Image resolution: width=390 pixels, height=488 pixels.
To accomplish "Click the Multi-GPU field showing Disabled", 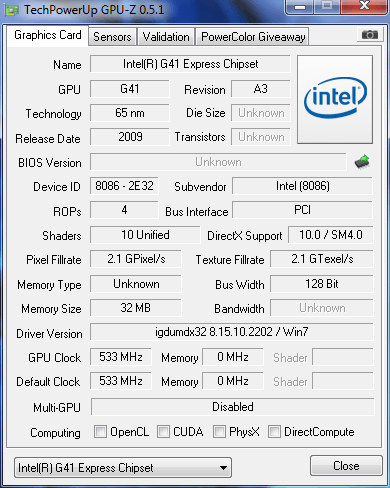I will click(x=233, y=407).
